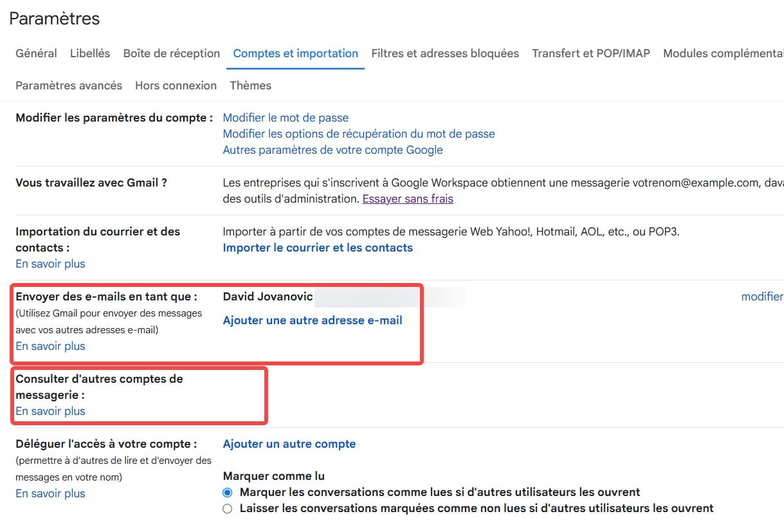Open the Boîte de réception tab
This screenshot has width=784, height=532.
pos(172,53)
